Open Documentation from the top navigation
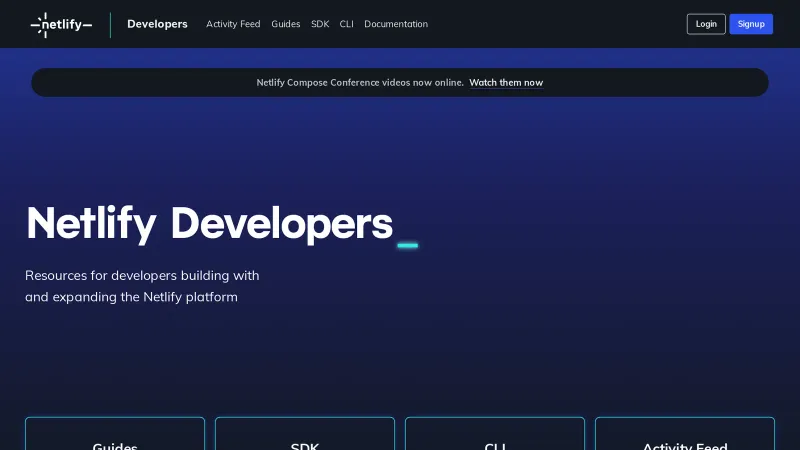 pos(395,24)
